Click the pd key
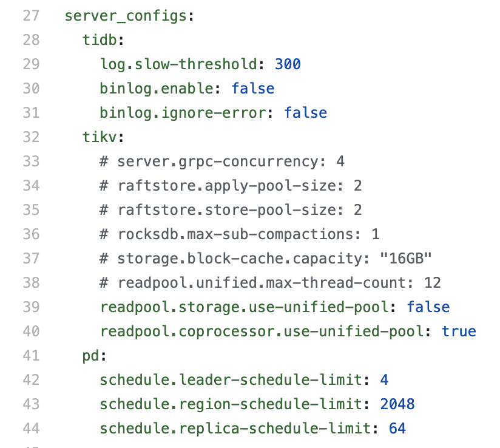The height and width of the screenshot is (448, 500). [x=91, y=356]
